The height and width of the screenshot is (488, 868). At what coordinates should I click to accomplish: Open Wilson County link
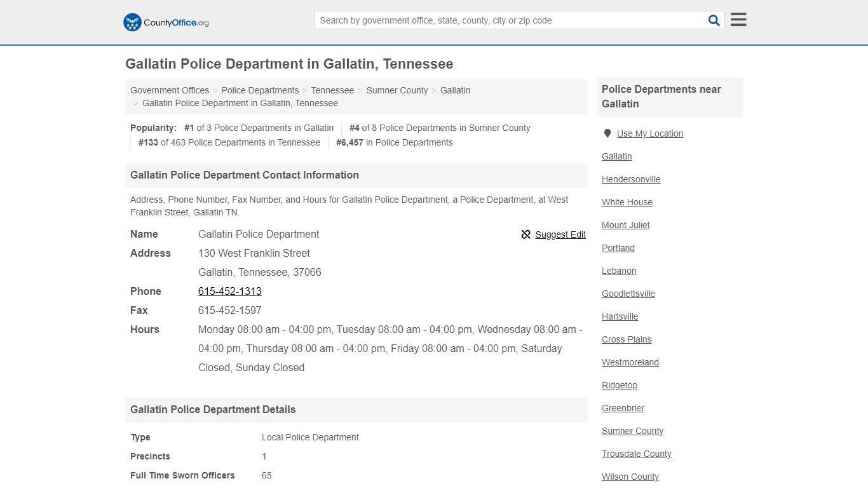point(630,477)
